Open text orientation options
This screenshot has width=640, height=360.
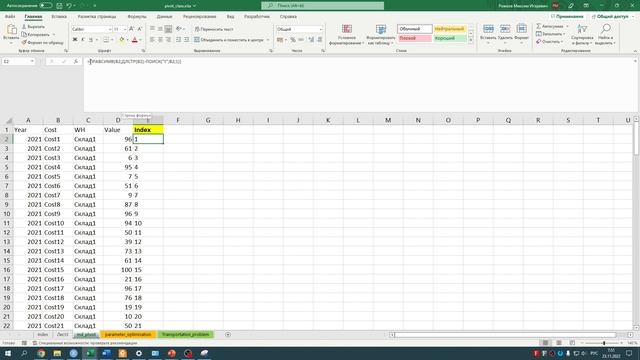click(179, 29)
